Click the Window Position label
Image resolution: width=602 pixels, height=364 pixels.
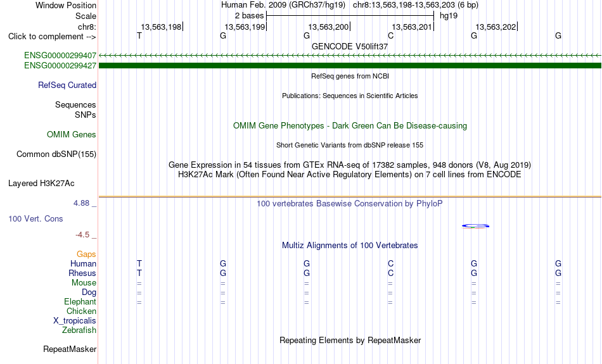pos(66,5)
